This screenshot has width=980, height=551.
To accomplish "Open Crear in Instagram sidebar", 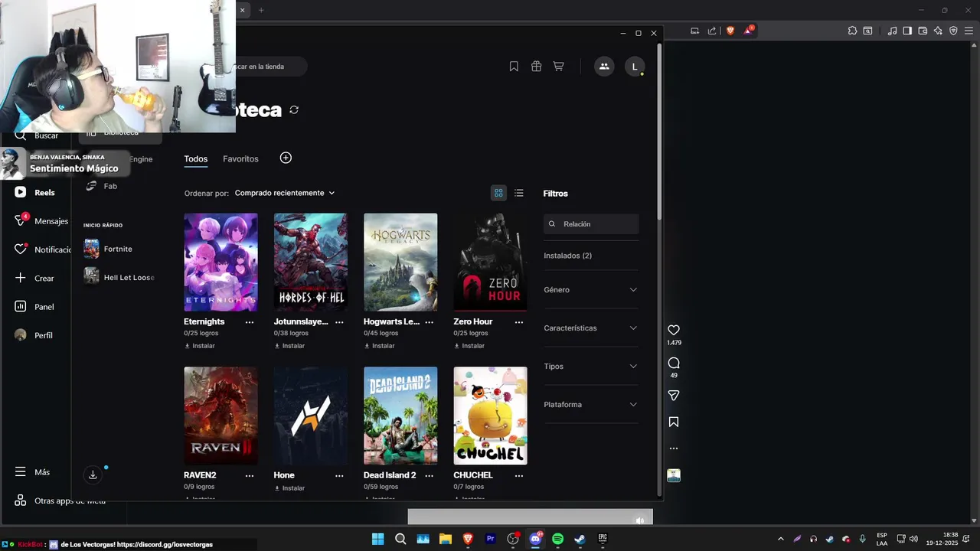I will [x=34, y=279].
